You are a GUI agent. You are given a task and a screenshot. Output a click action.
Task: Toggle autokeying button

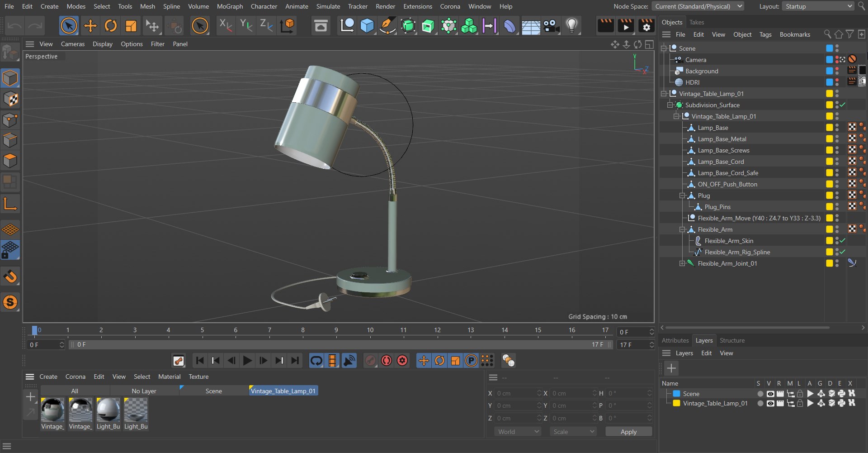[x=387, y=361]
